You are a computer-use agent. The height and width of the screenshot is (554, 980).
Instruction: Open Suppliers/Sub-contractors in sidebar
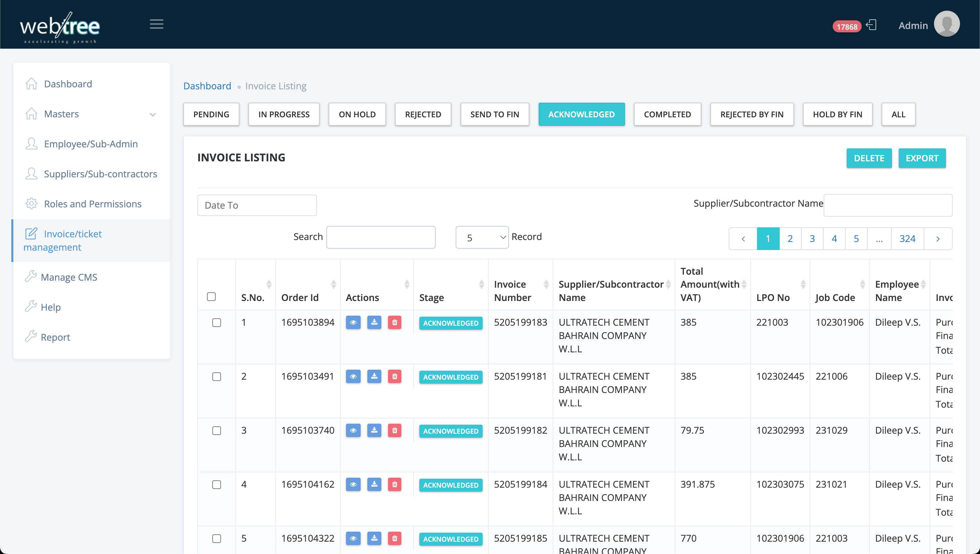click(x=91, y=174)
